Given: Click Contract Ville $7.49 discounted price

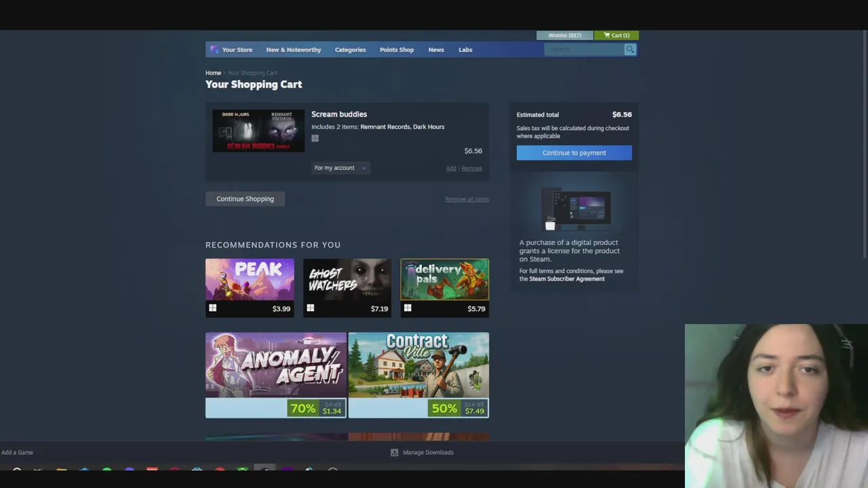Looking at the screenshot, I should [x=475, y=411].
